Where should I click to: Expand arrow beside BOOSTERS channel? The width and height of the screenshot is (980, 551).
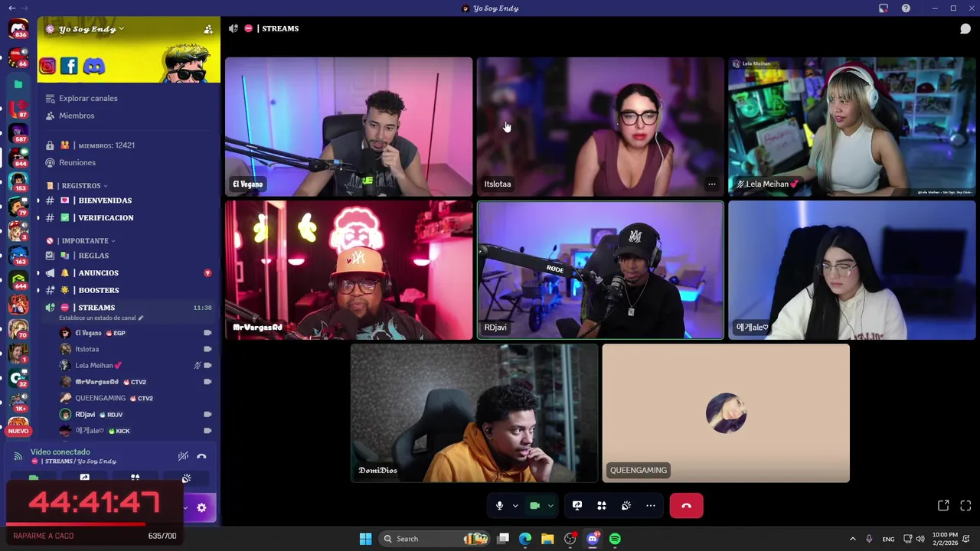point(38,291)
